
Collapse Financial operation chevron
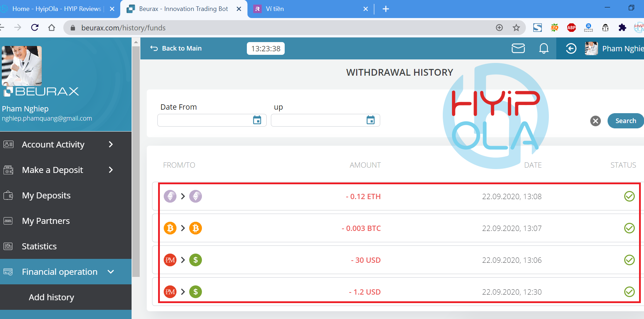coord(111,272)
